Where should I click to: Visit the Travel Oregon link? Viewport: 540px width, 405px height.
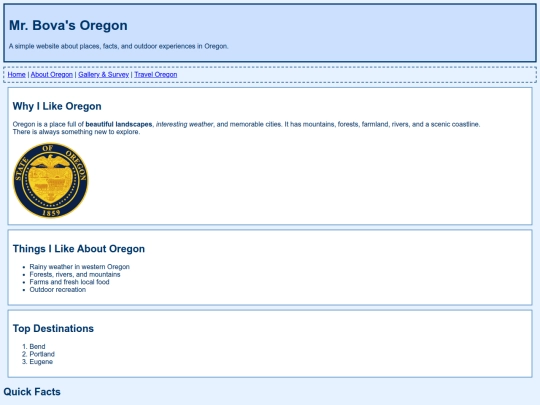click(x=156, y=74)
